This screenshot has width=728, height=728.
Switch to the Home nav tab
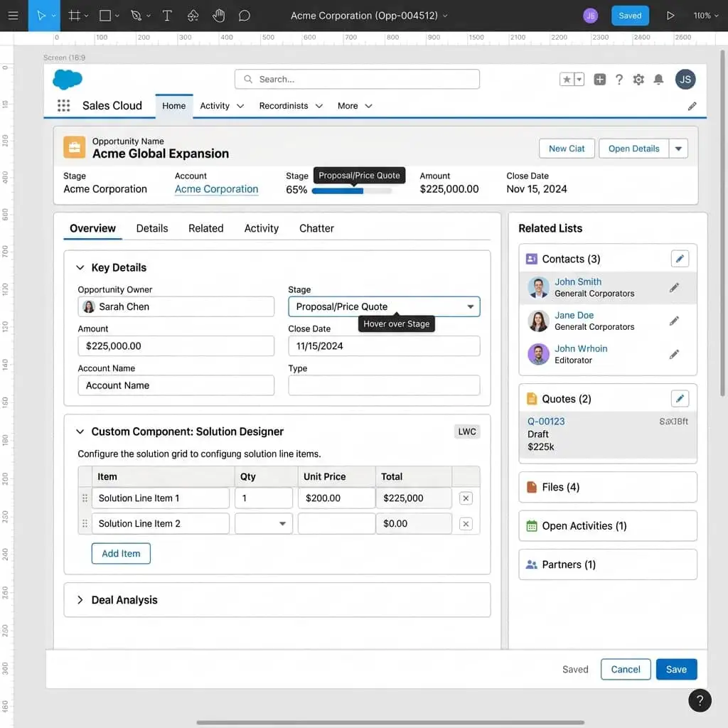click(174, 106)
